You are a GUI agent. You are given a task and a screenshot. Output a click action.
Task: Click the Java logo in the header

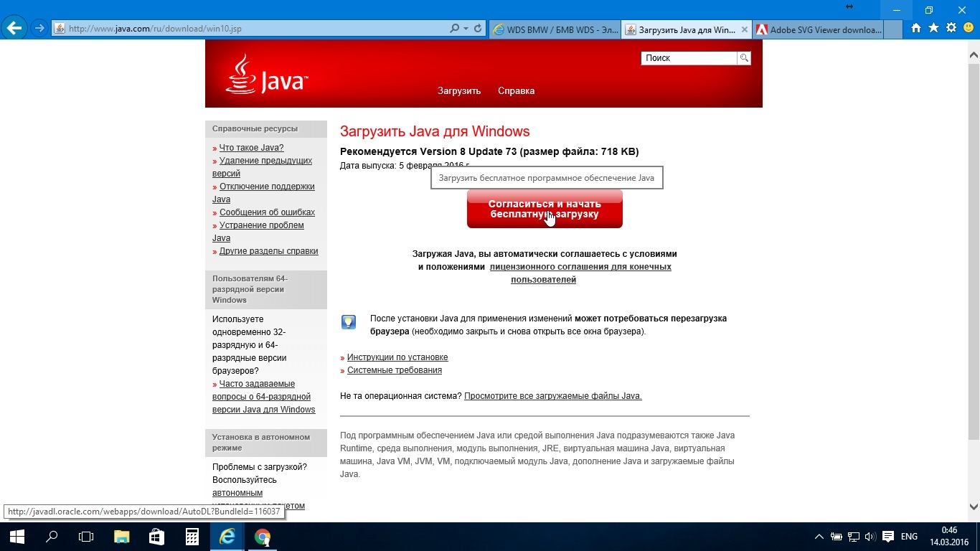pos(267,75)
